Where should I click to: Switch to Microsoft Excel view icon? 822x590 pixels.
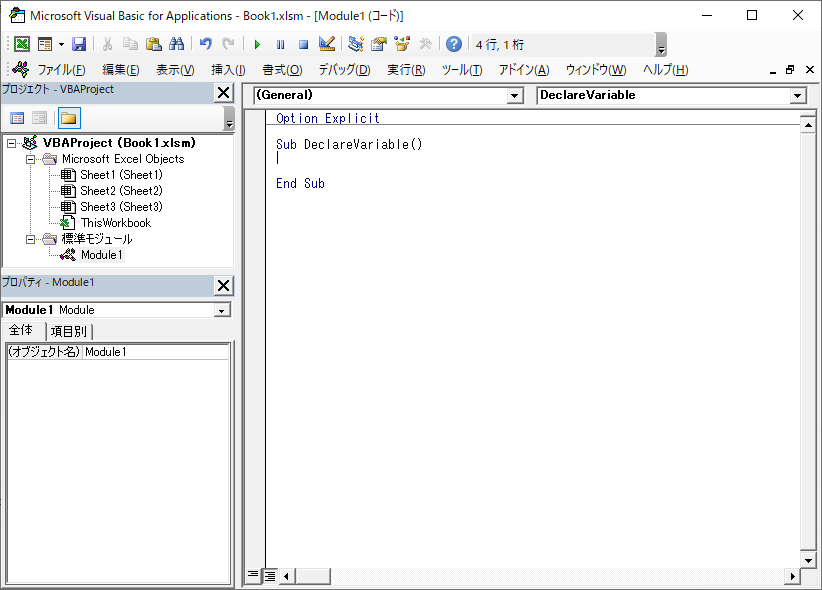tap(21, 44)
